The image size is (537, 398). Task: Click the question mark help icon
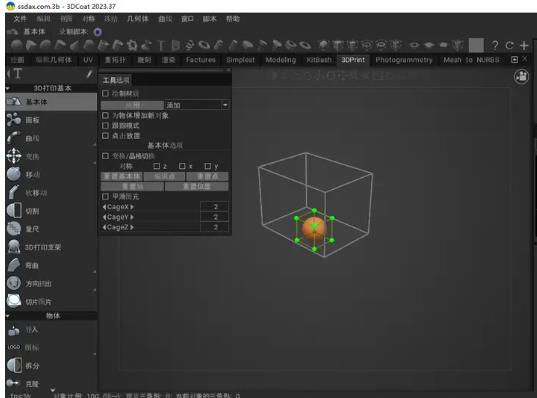click(495, 45)
